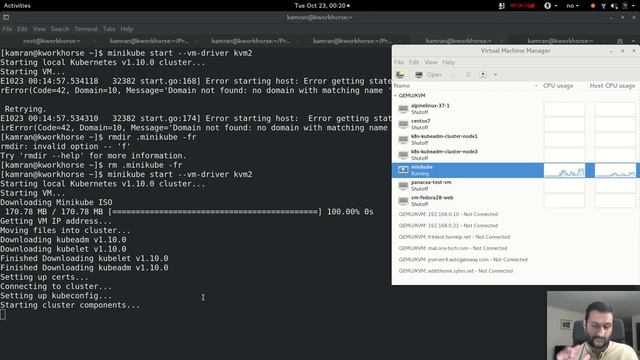Click the orange notification dot in top bar

tap(593, 6)
